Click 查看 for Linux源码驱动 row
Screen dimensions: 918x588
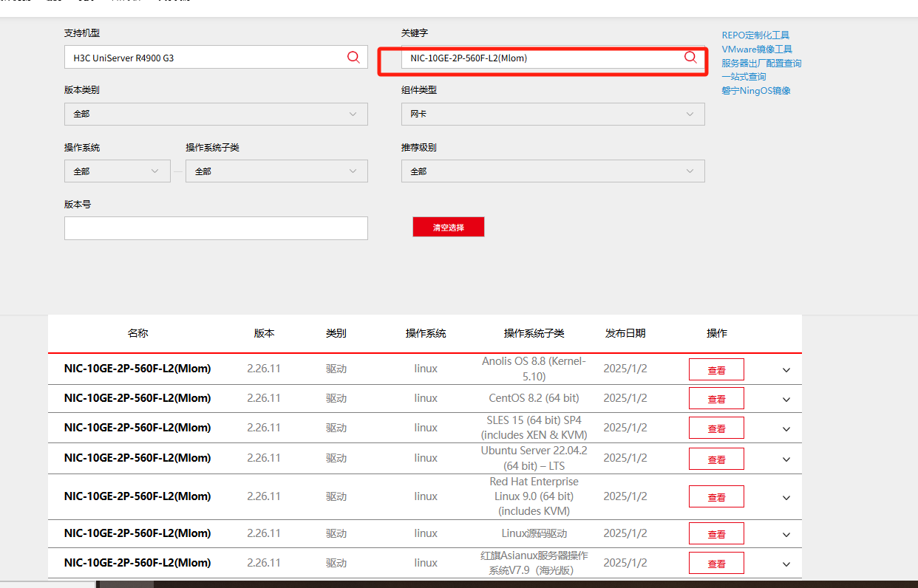[716, 533]
